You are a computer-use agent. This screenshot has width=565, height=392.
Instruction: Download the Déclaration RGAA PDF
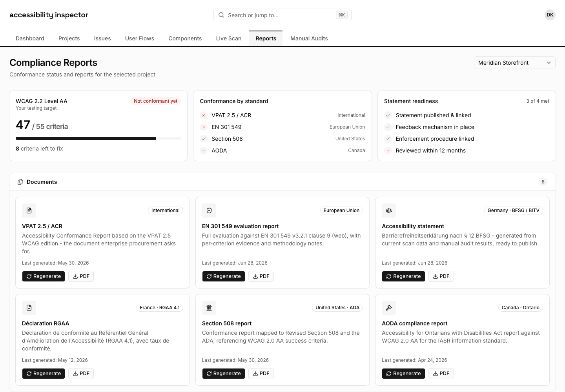(x=81, y=374)
